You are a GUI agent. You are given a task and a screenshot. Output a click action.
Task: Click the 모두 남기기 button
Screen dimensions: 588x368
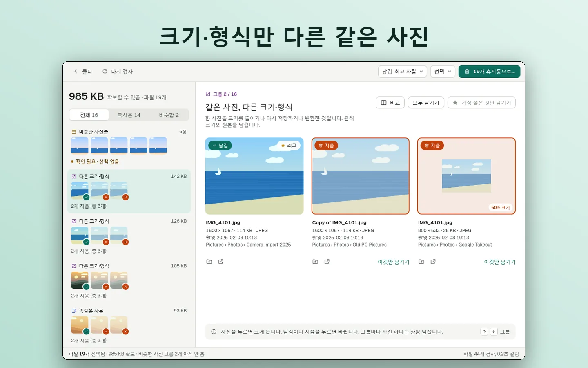click(426, 103)
